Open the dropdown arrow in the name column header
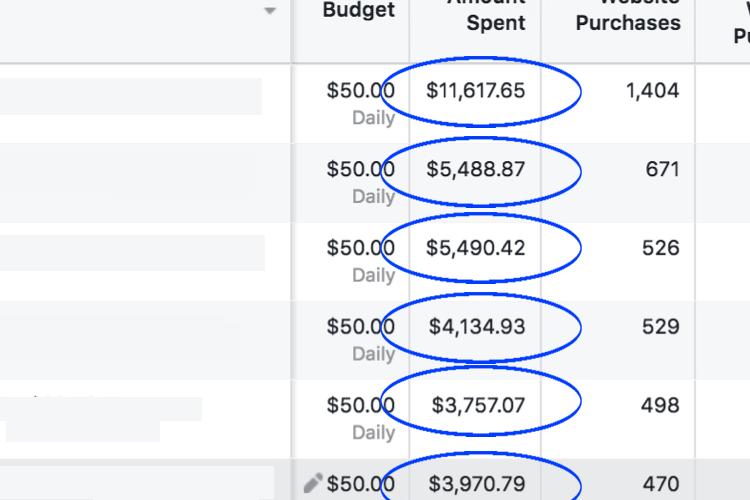The height and width of the screenshot is (500, 750). [269, 12]
